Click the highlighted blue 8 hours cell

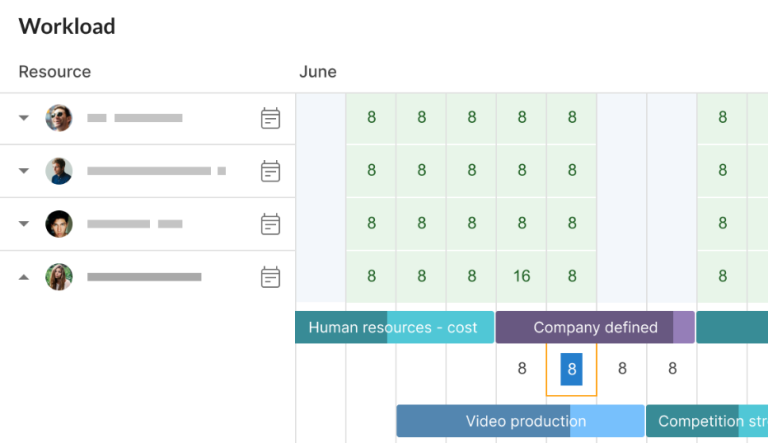(571, 369)
